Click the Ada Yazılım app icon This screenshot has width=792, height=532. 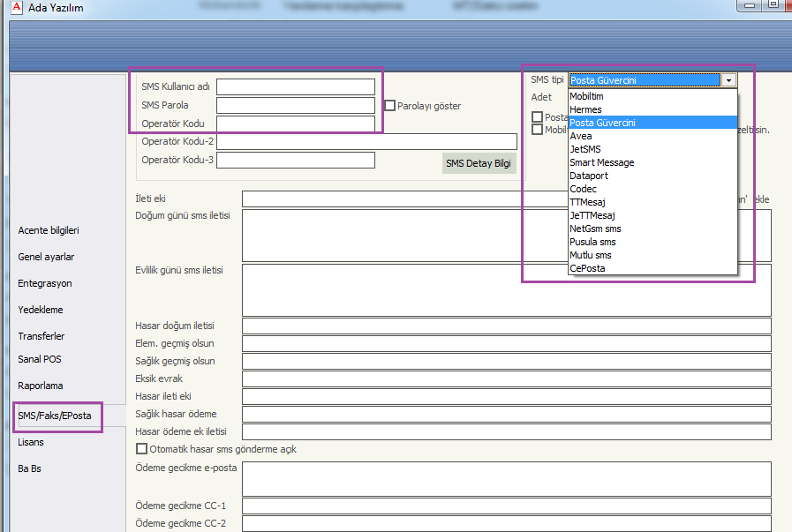[x=10, y=8]
